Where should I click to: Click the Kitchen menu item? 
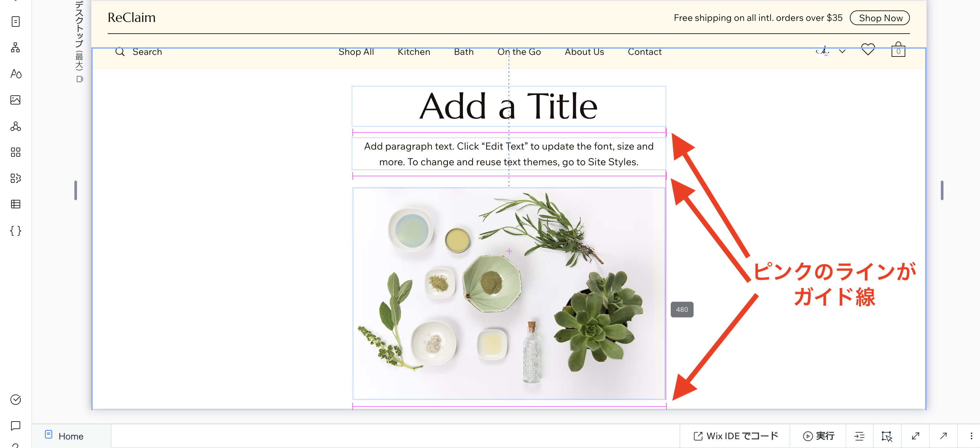(x=414, y=52)
